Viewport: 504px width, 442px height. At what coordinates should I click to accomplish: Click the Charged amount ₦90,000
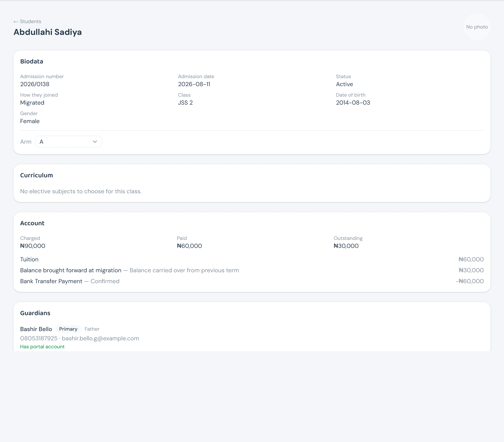33,246
